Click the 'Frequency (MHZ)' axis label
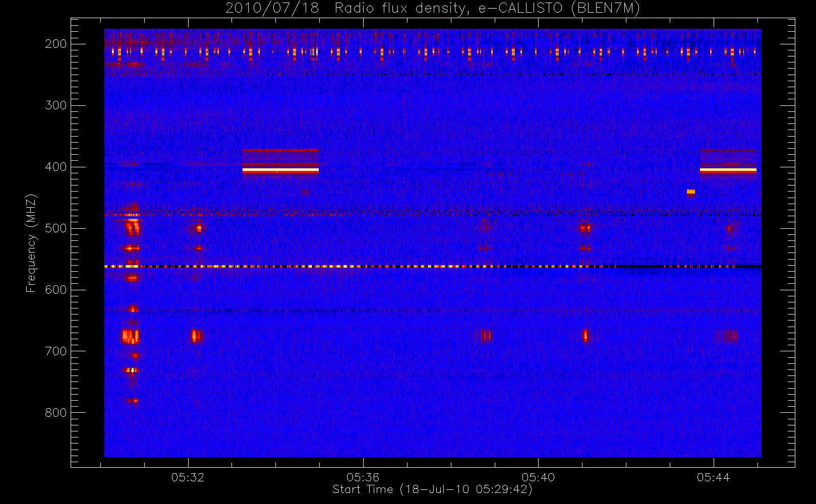This screenshot has width=816, height=504. pyautogui.click(x=31, y=243)
